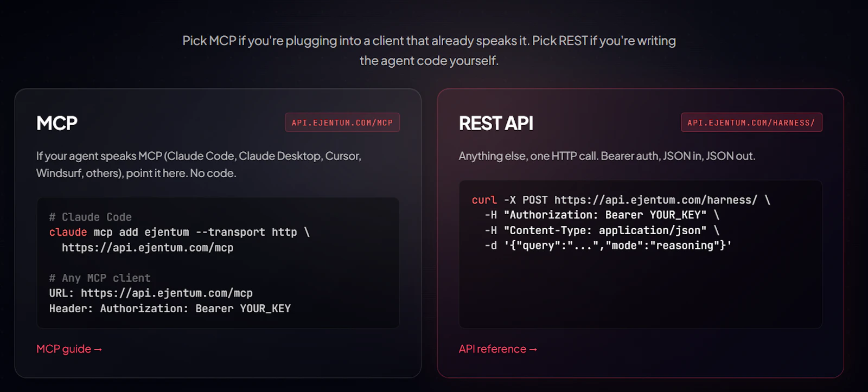Open the API reference link
The height and width of the screenshot is (392, 868).
point(498,349)
